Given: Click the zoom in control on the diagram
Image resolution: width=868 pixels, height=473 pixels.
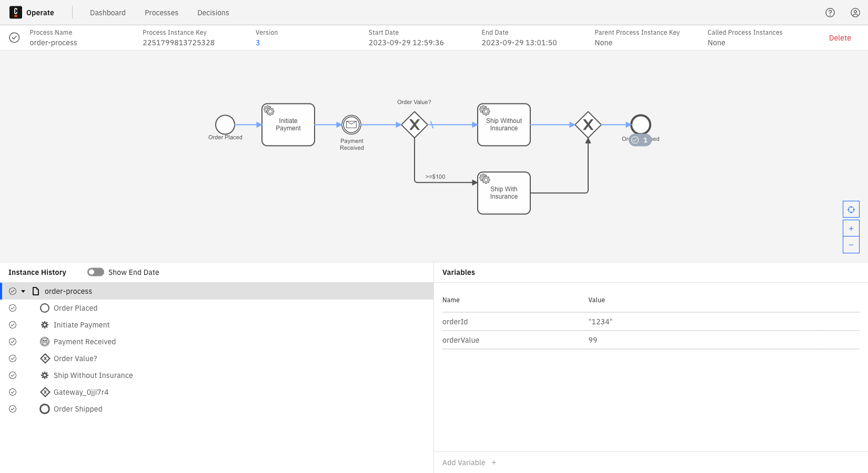Looking at the screenshot, I should pos(851,228).
